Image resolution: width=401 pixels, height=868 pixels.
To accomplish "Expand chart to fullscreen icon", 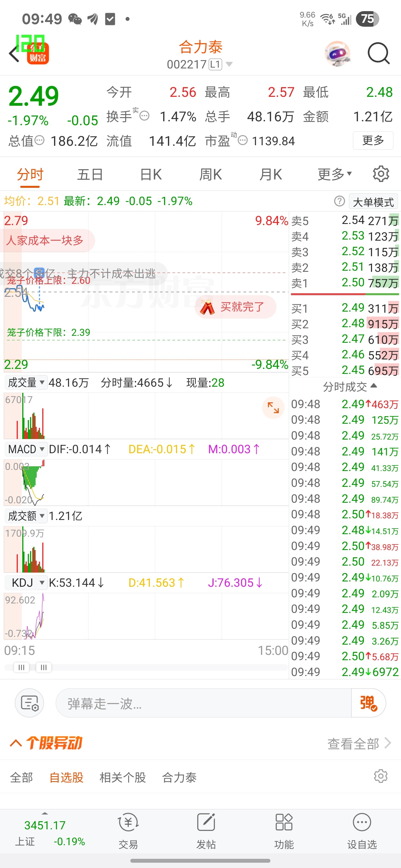I will pos(273,407).
